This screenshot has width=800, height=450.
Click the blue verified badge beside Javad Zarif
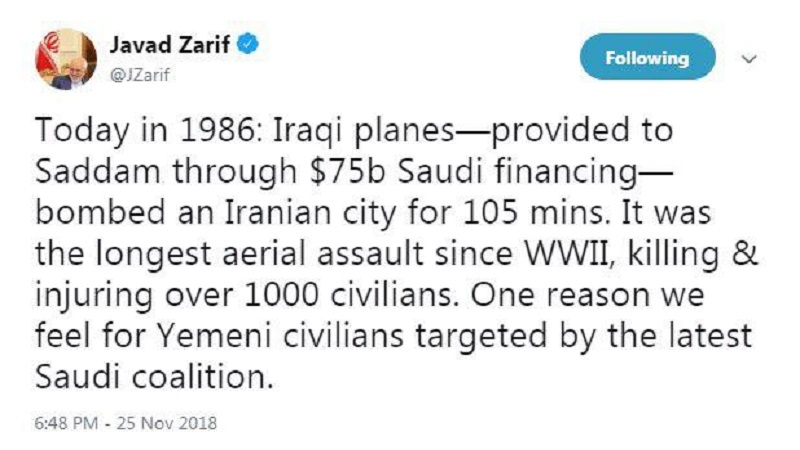(248, 44)
